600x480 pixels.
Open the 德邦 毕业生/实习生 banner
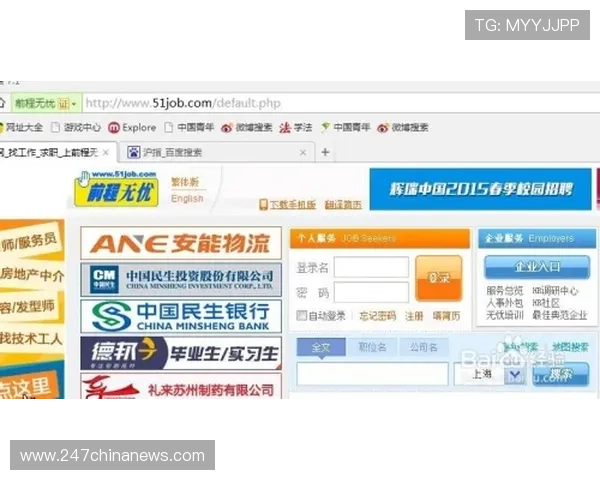(181, 353)
